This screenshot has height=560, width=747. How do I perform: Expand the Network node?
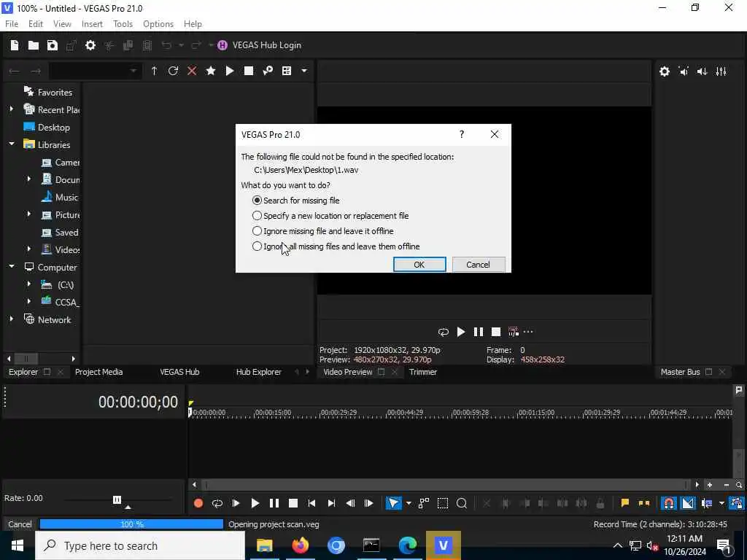pos(12,319)
